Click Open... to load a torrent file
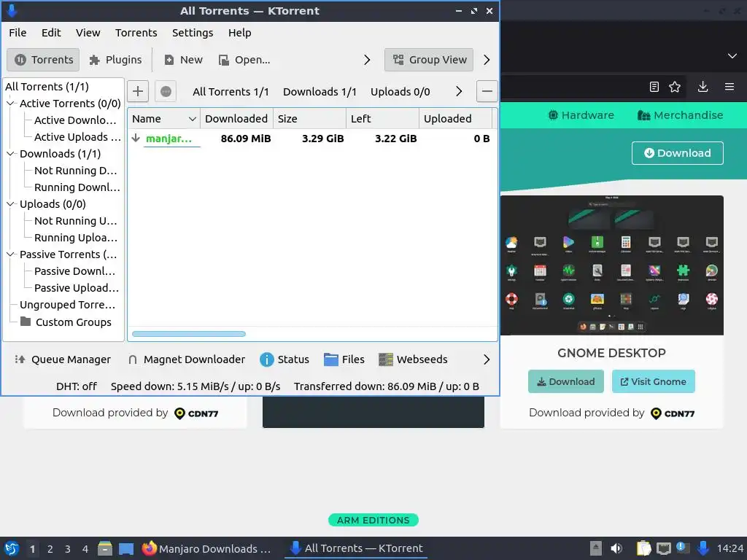Viewport: 747px width, 560px height. click(244, 60)
